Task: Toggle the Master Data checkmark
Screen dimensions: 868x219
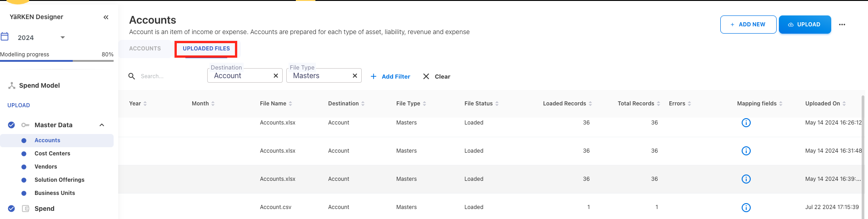Action: [x=11, y=125]
